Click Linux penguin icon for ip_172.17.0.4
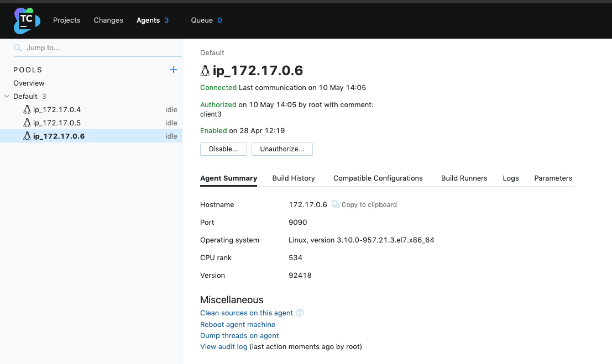Image resolution: width=612 pixels, height=364 pixels. [27, 109]
